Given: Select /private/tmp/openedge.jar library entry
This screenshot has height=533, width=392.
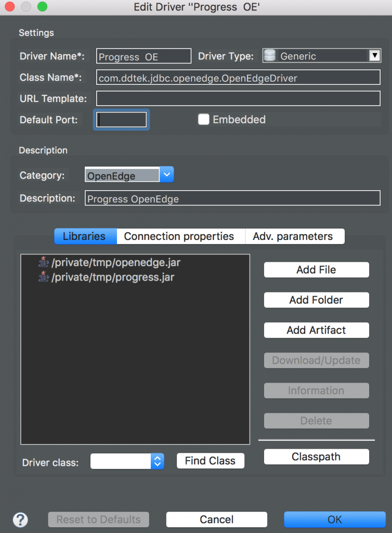Looking at the screenshot, I should tap(116, 262).
